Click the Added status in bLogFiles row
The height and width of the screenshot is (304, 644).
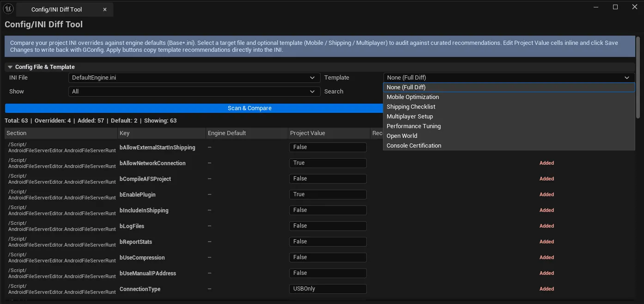(547, 226)
